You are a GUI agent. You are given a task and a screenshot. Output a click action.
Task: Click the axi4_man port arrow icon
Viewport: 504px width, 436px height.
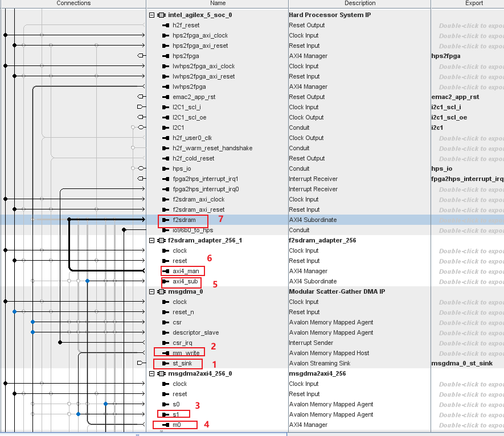coord(166,271)
